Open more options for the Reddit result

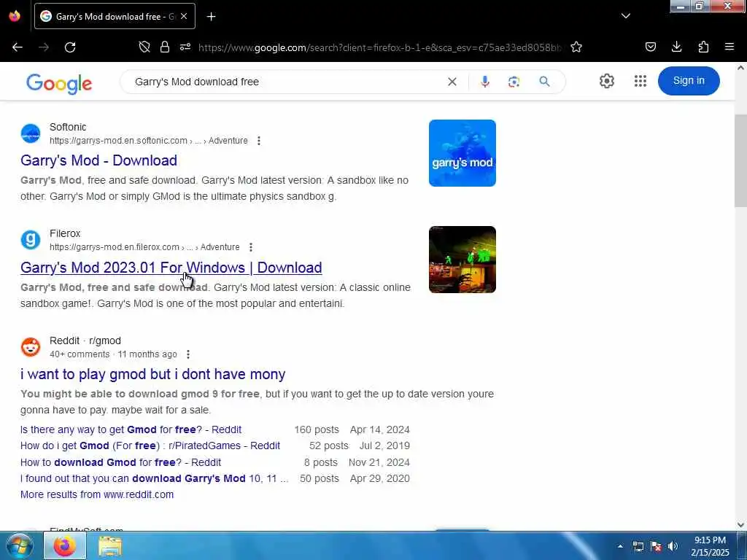[188, 354]
